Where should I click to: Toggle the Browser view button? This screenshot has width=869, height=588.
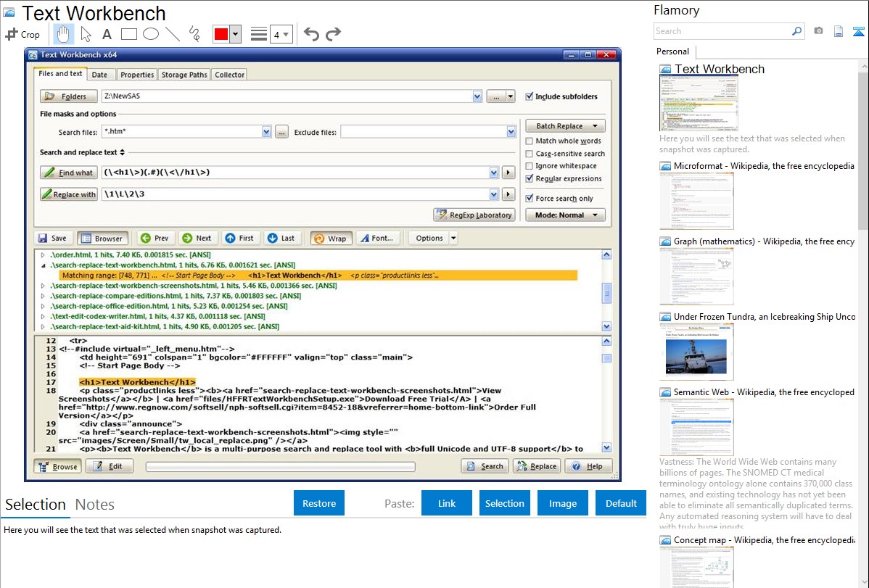click(x=102, y=239)
